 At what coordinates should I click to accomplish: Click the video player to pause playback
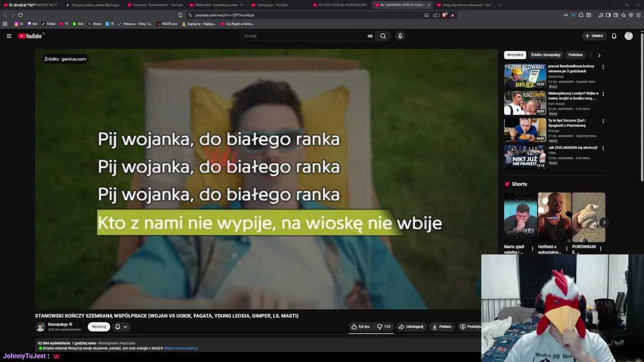pyautogui.click(x=266, y=179)
